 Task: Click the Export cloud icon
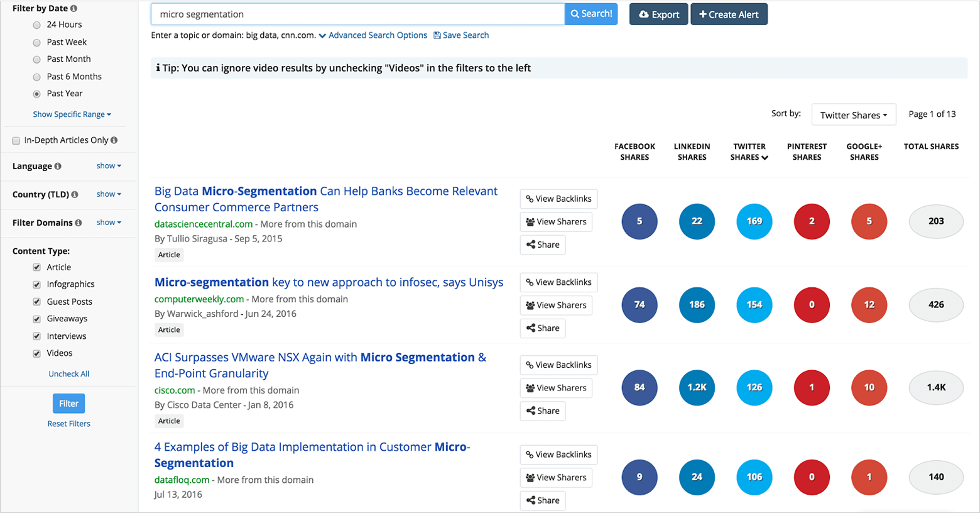tap(643, 14)
